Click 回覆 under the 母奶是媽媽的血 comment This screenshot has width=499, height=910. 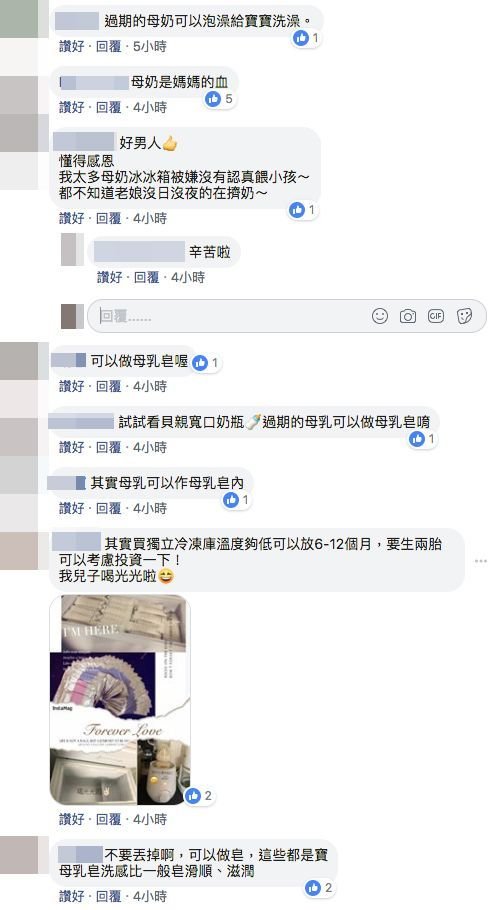(109, 107)
